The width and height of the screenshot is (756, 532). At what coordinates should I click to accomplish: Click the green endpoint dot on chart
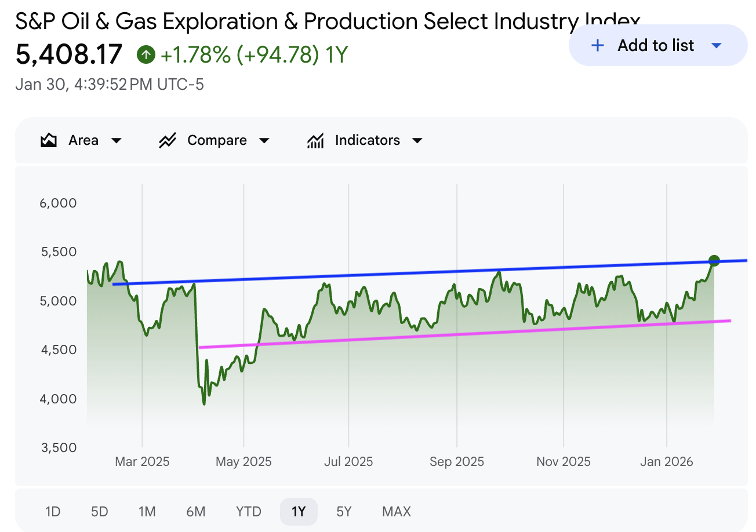pyautogui.click(x=714, y=261)
